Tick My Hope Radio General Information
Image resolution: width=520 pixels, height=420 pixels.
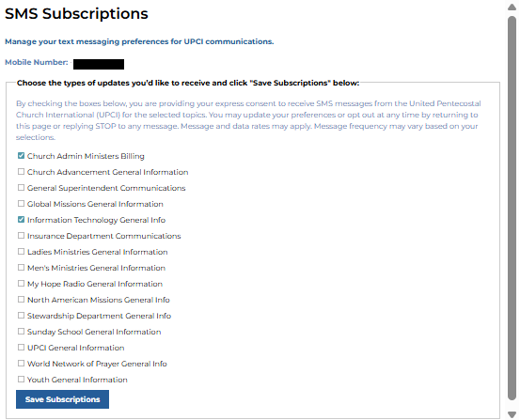tap(21, 283)
